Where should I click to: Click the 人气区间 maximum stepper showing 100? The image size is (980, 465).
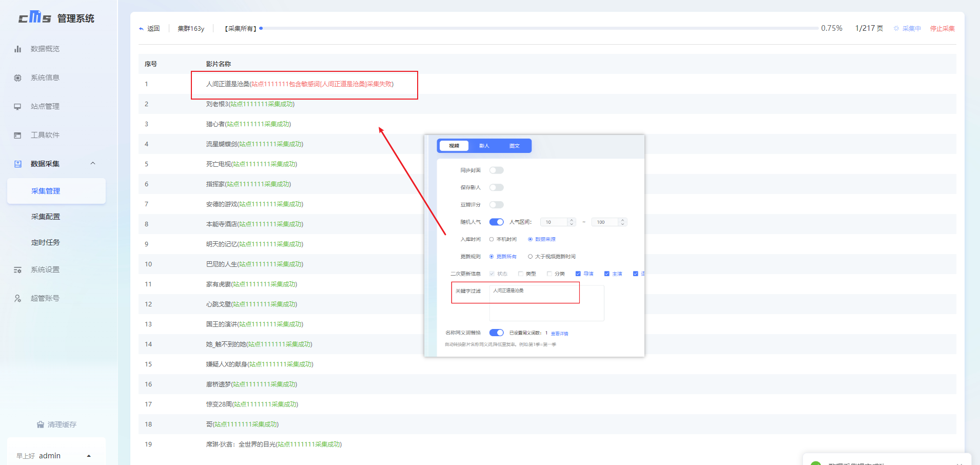point(609,222)
